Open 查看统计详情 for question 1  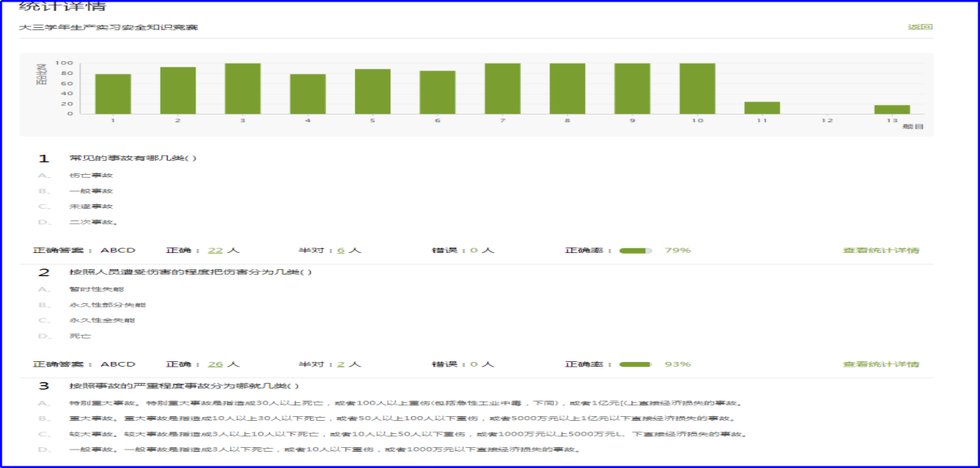(880, 251)
